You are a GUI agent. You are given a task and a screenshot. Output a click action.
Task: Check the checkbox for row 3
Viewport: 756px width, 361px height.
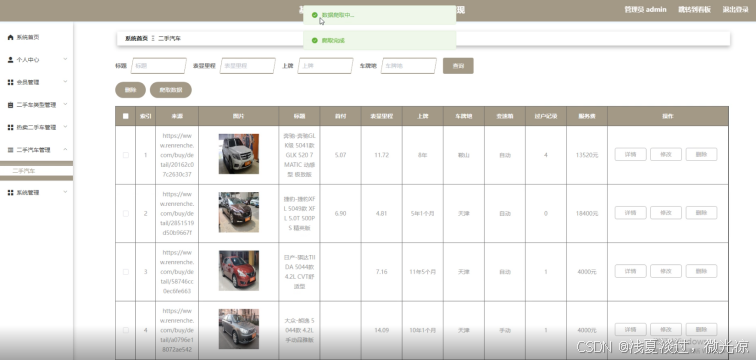[x=126, y=272]
